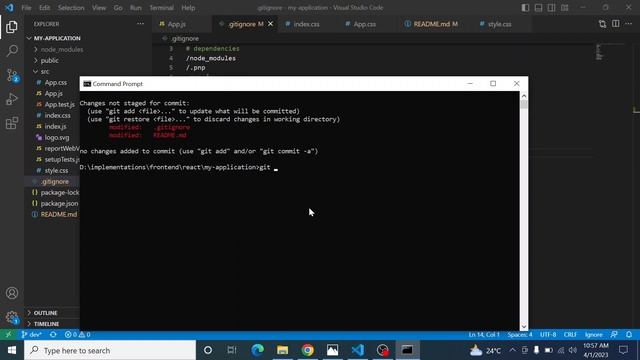Click the dev branch in status bar
The height and width of the screenshot is (360, 640).
tap(31, 335)
